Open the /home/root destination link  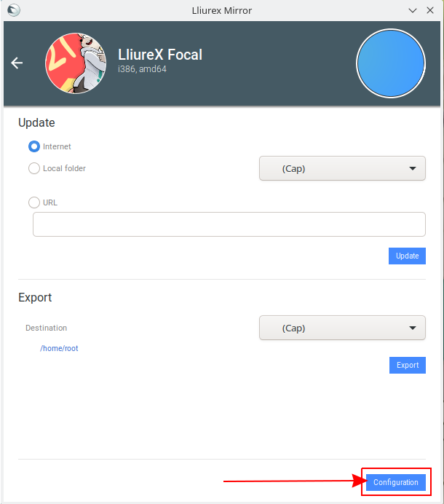pyautogui.click(x=59, y=348)
